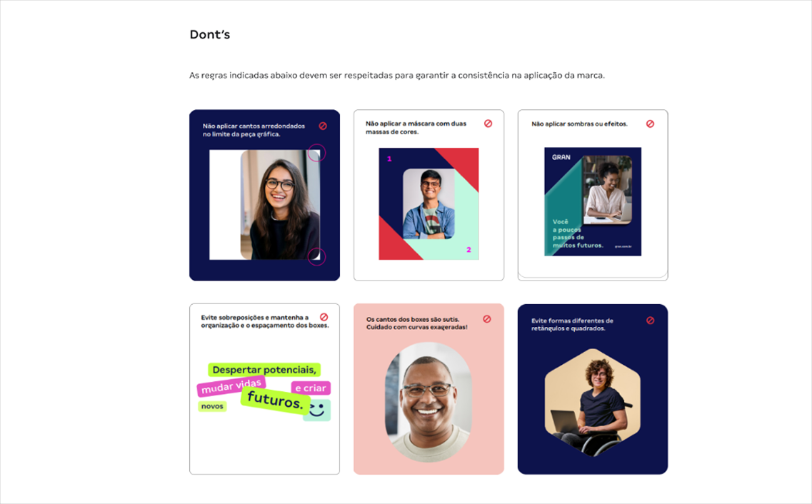This screenshot has width=812, height=504.
Task: Select the oval photo of smiling man
Action: click(428, 402)
